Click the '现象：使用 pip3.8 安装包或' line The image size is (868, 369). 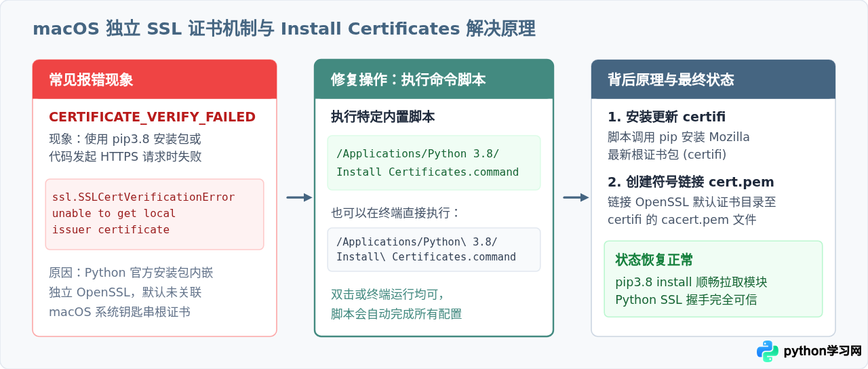pyautogui.click(x=125, y=139)
